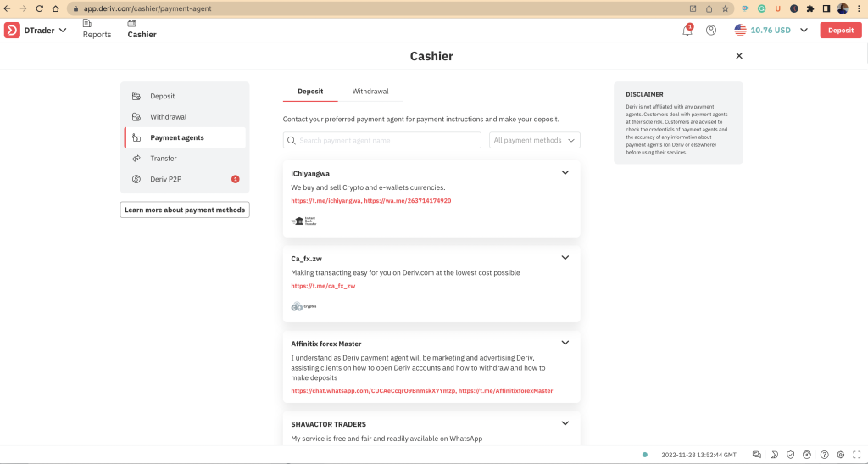Image resolution: width=868 pixels, height=464 pixels.
Task: Click the Payment agents sidebar icon
Action: [136, 137]
